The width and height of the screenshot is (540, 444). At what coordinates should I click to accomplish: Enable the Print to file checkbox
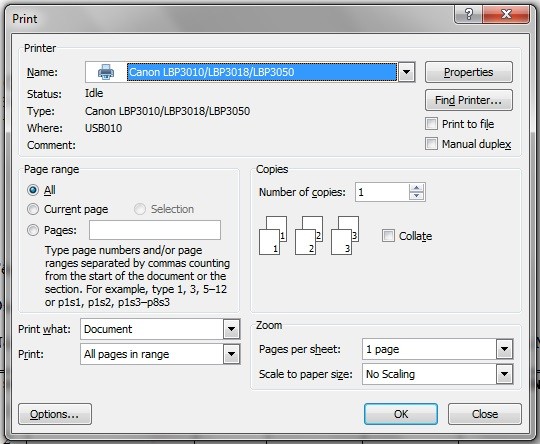(x=431, y=124)
